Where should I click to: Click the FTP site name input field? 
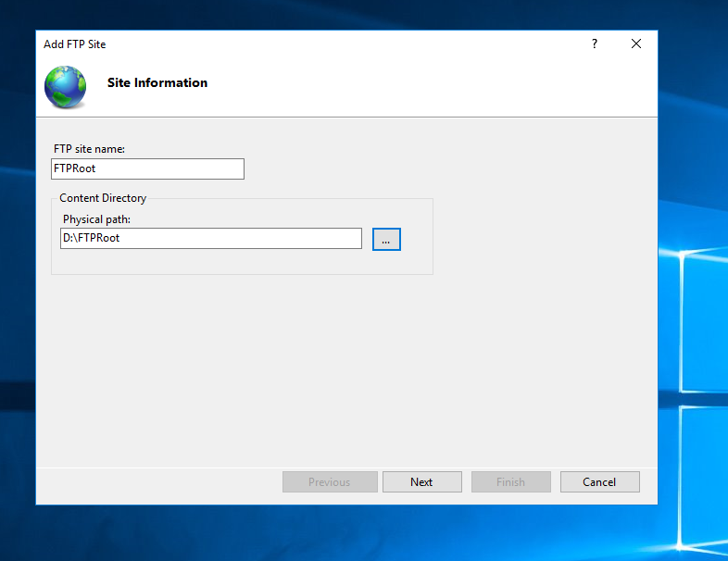point(147,168)
